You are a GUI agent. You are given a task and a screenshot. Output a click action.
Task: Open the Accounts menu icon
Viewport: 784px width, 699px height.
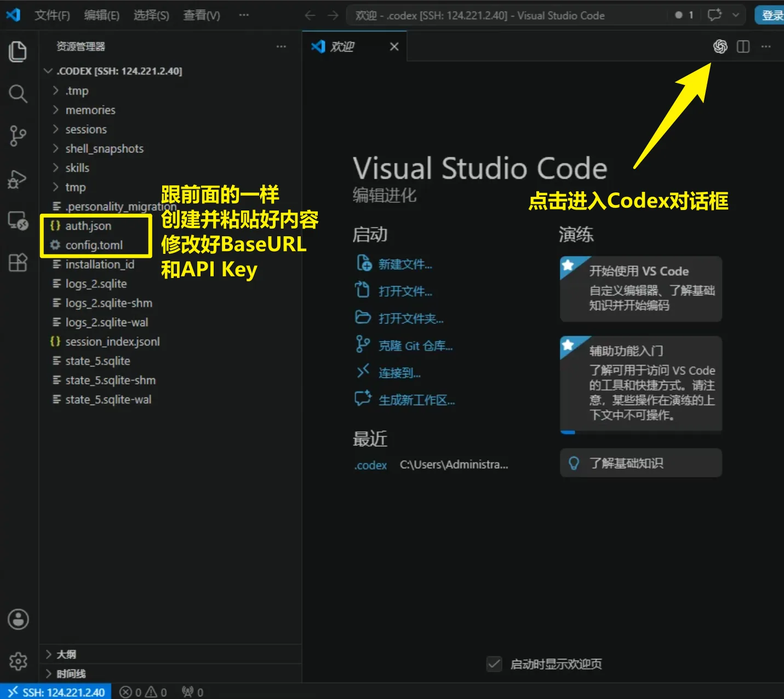point(18,620)
